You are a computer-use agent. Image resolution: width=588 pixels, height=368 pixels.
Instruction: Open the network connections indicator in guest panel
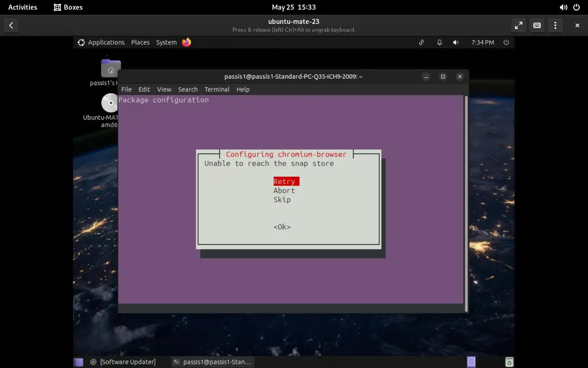pyautogui.click(x=421, y=42)
